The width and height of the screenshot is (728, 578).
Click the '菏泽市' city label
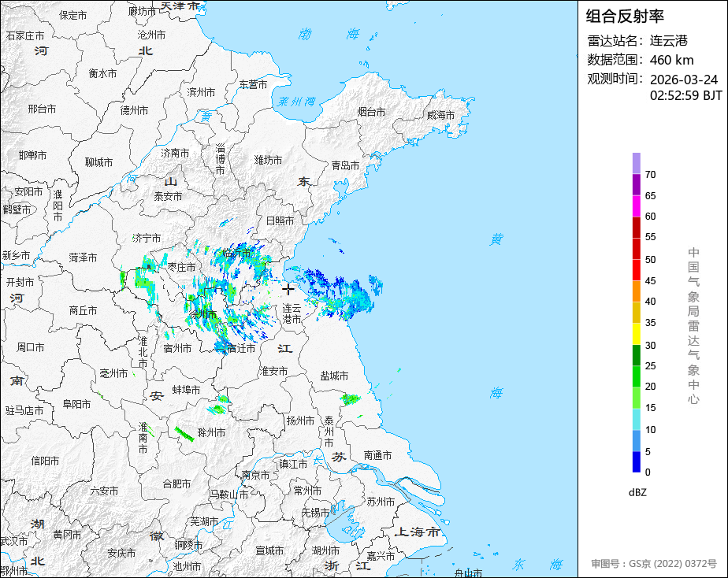coord(83,258)
